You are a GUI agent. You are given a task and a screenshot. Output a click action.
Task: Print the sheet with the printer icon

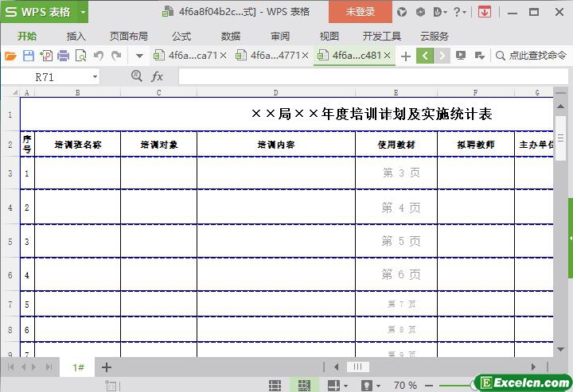[x=63, y=56]
